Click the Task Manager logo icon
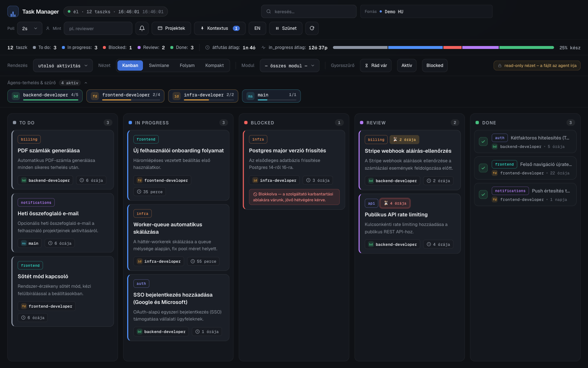588x368 pixels. click(13, 11)
